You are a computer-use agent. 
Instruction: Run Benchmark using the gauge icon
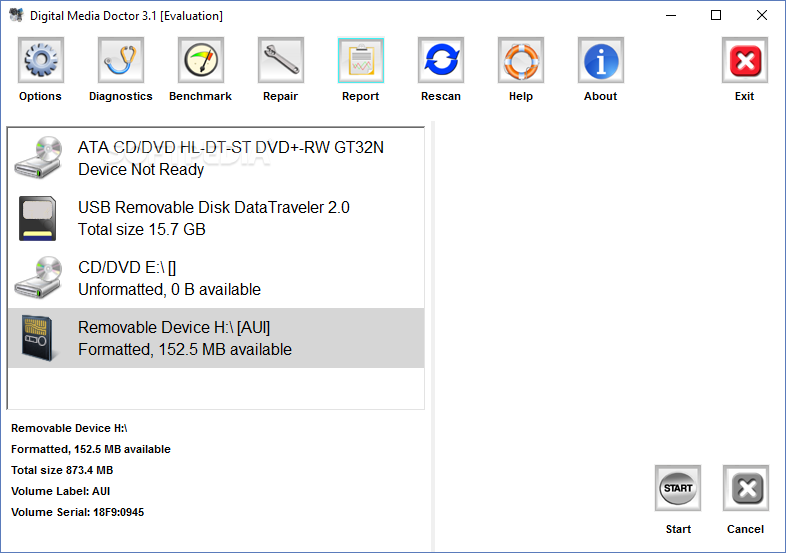[201, 60]
